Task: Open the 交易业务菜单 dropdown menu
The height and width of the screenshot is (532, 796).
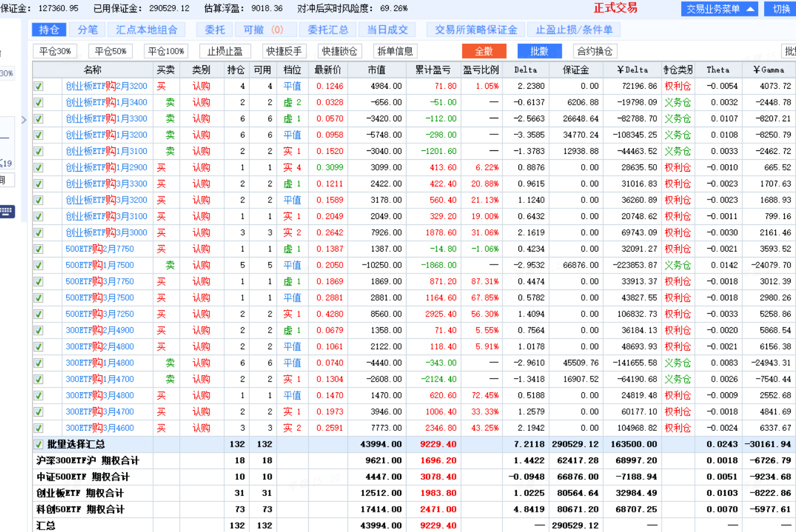Action: 719,9
